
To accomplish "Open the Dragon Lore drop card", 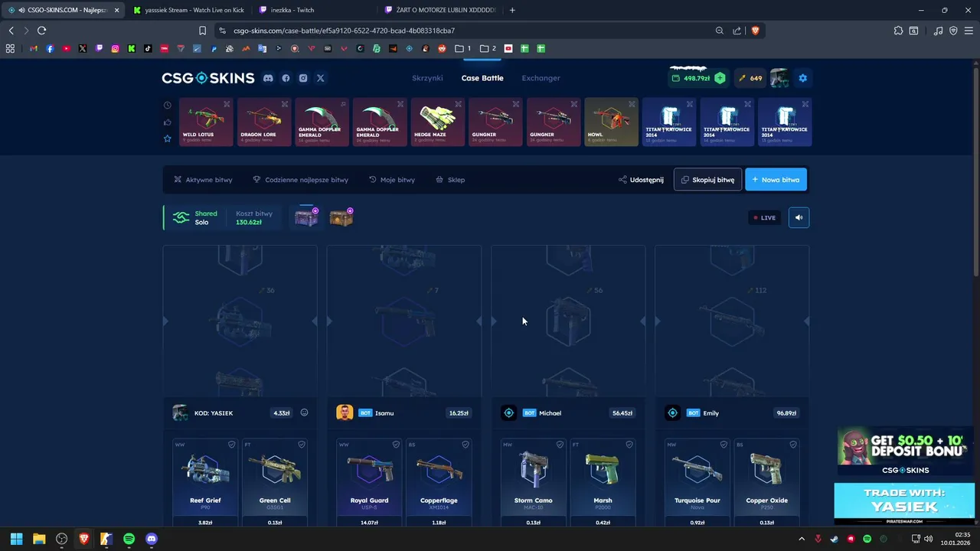I will (x=264, y=122).
